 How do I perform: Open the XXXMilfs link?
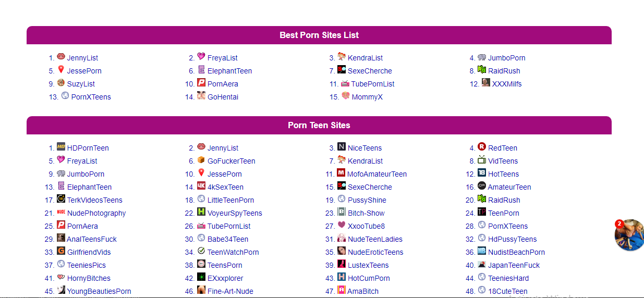(x=507, y=84)
